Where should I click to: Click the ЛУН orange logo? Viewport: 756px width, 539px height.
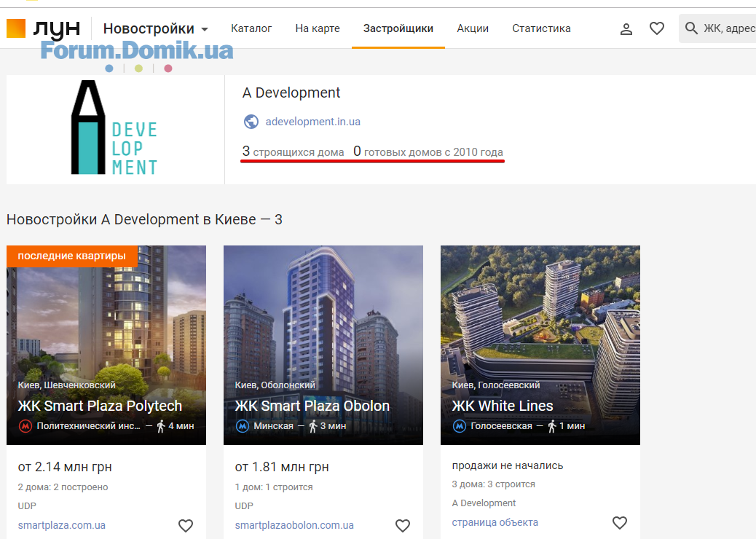click(16, 28)
